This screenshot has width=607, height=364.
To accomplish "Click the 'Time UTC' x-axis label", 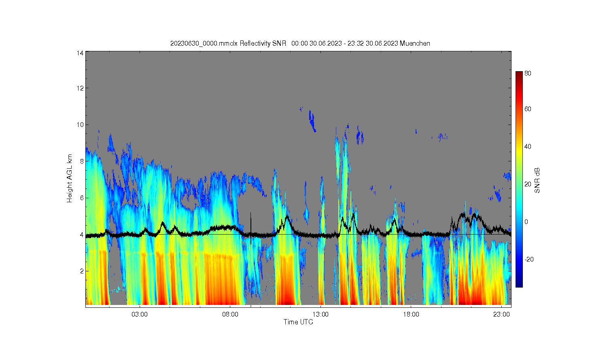I will click(x=298, y=322).
